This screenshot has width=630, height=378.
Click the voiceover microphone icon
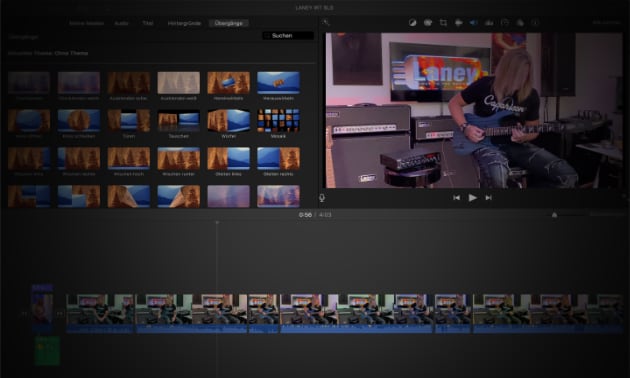coord(322,198)
